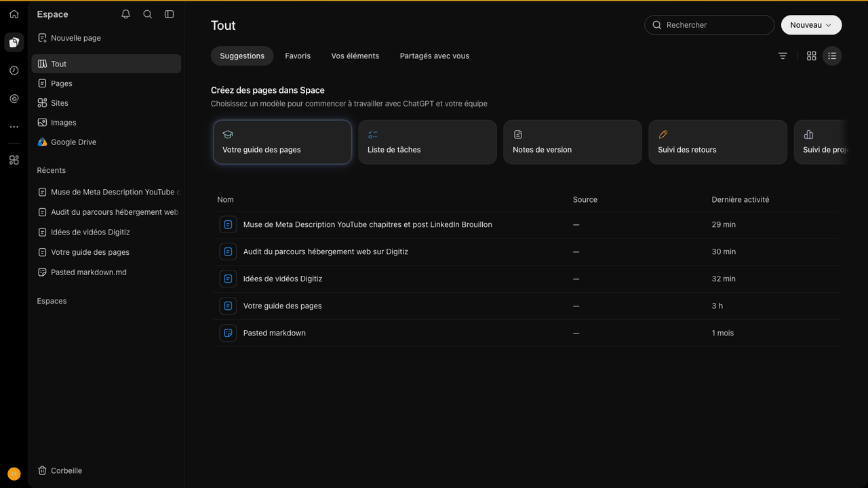The image size is (868, 488).
Task: Open the mentions at-sign icon in left rail
Action: pyautogui.click(x=14, y=99)
